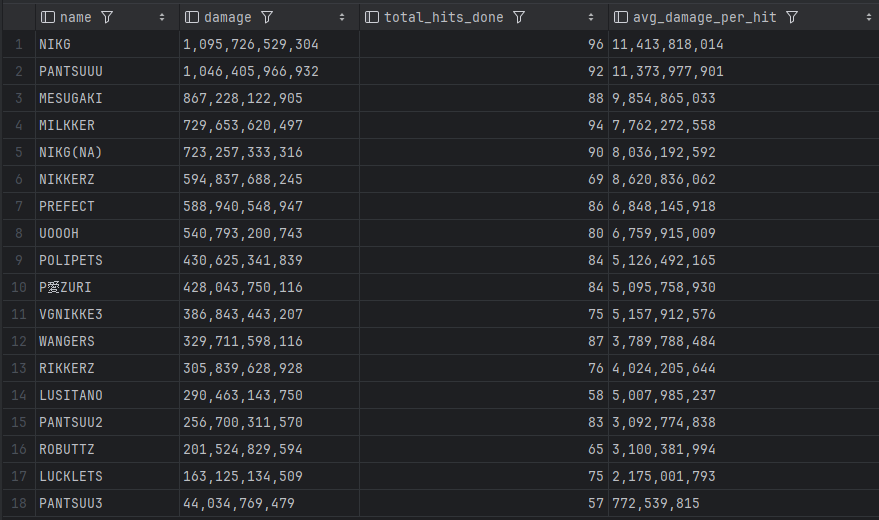Select the avg_damage_per_hit column header label
The height and width of the screenshot is (520, 879).
[705, 17]
